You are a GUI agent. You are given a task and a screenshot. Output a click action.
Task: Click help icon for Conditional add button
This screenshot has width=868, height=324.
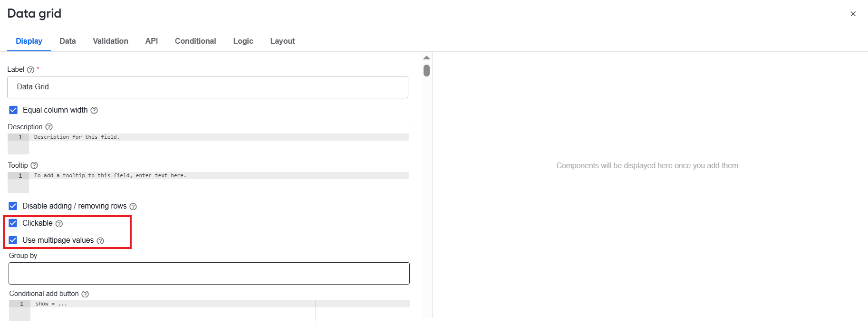click(85, 294)
